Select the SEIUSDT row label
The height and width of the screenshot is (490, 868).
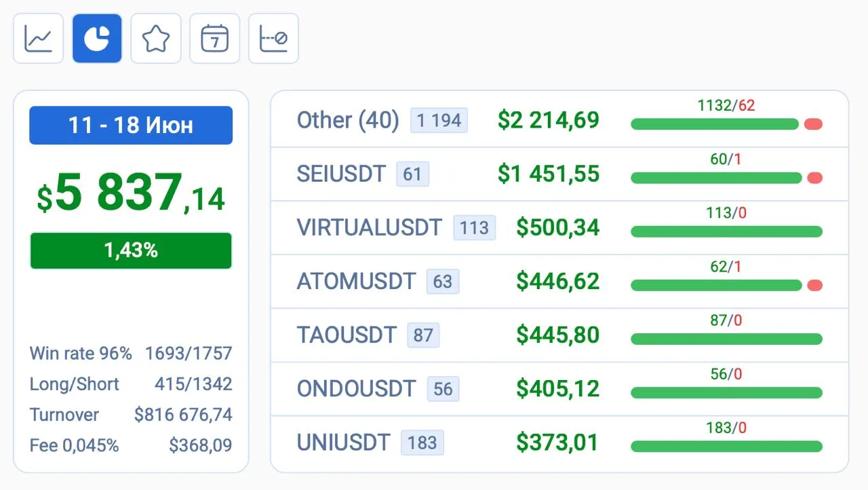[x=341, y=174]
